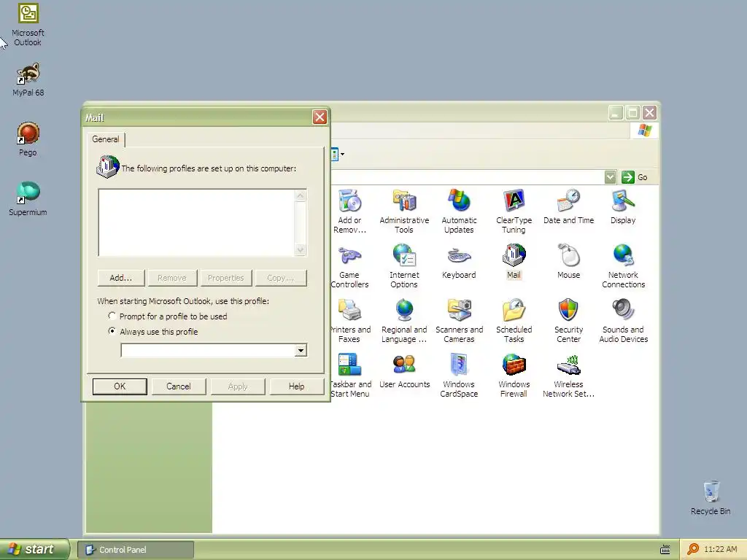Click inside the empty profiles list
The height and width of the screenshot is (560, 747).
196,223
